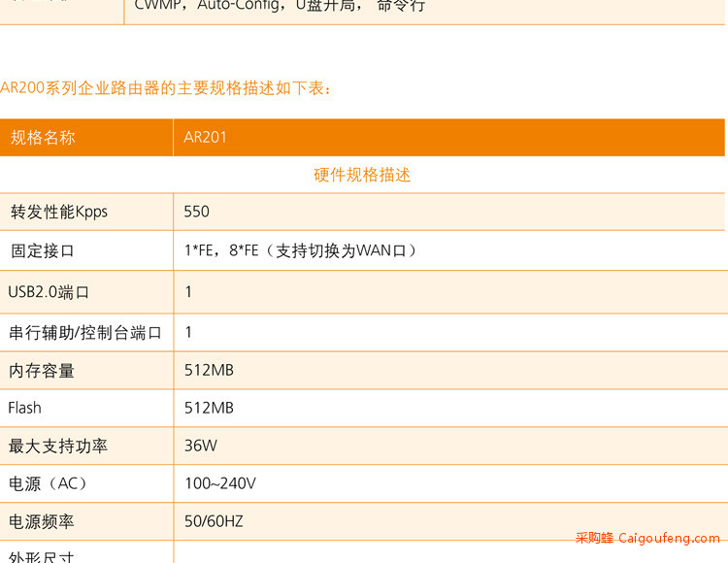Click the '最大支持功率' row label
Viewport: 728px width, 563px height.
point(58,446)
